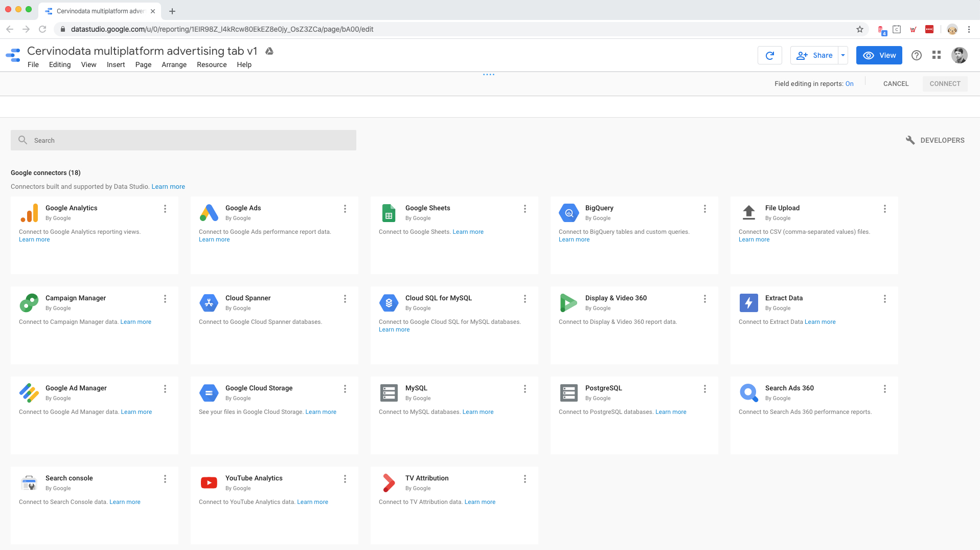Click the connector Search field
The height and width of the screenshot is (550, 980).
[184, 140]
